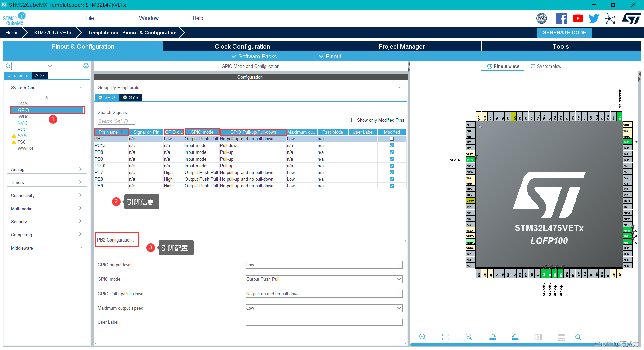
Task: Toggle Modified checkbox for PC13
Action: 392,145
